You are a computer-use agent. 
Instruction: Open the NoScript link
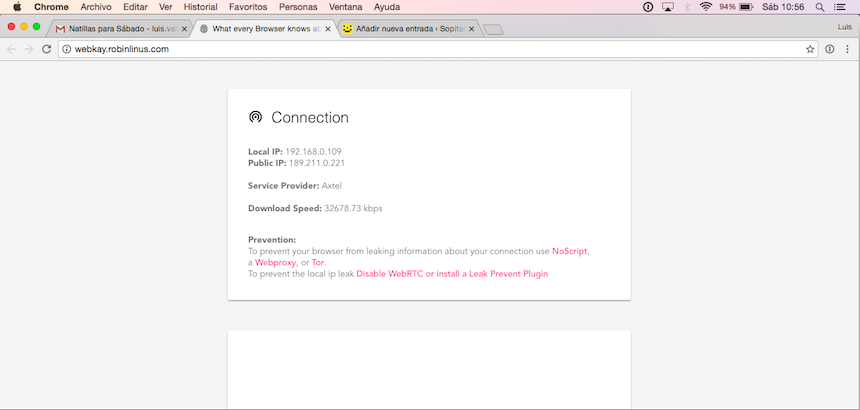pyautogui.click(x=570, y=251)
